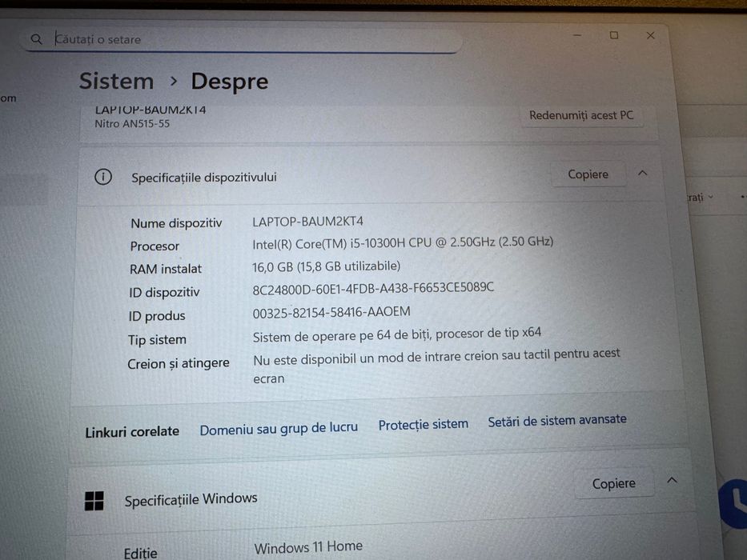
Task: Click the 'Creion și atingere' label
Action: coord(179,363)
